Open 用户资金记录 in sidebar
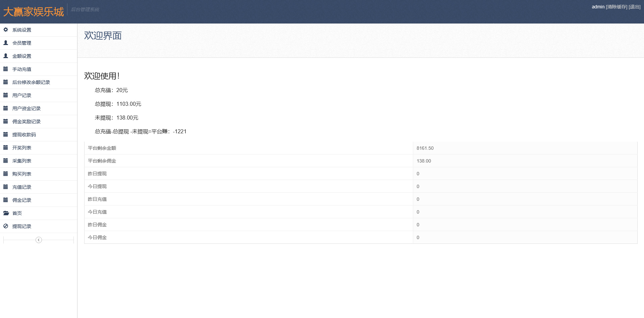644x318 pixels. (x=39, y=108)
